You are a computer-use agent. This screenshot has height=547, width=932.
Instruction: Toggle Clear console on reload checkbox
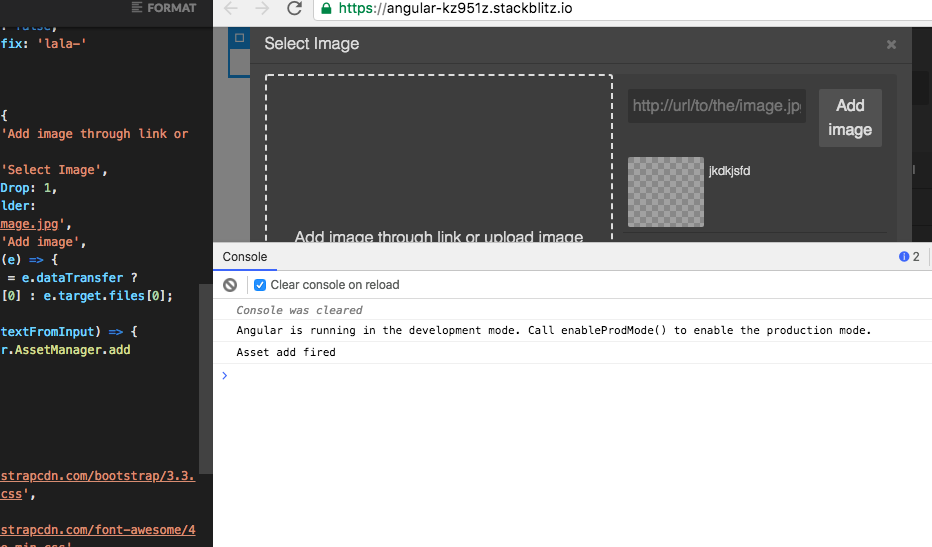coord(260,285)
